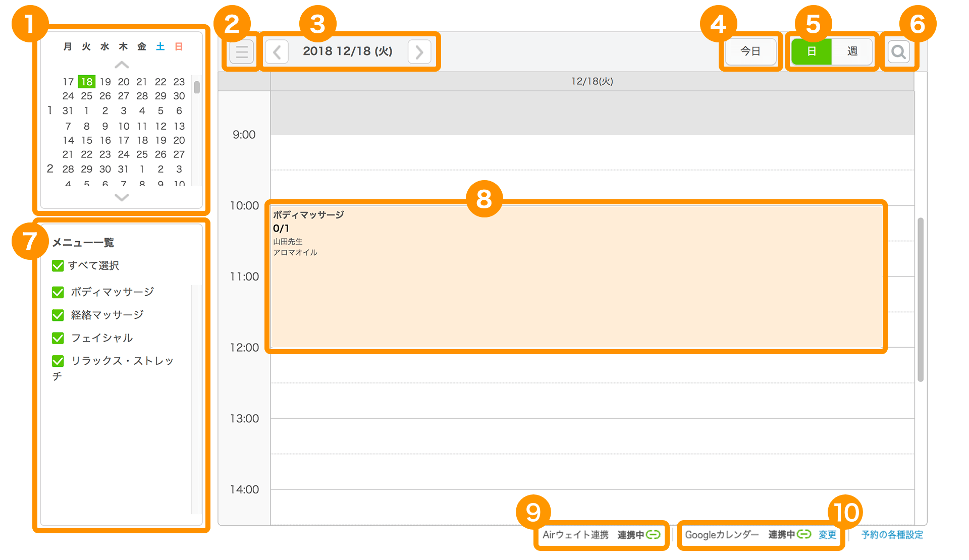Open the hamburger menu icon

click(x=242, y=51)
